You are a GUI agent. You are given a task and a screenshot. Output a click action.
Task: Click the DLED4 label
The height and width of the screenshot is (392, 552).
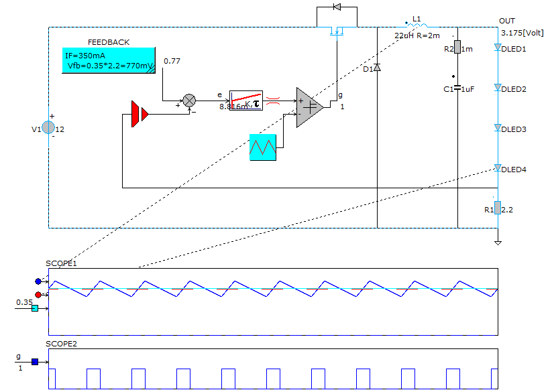click(514, 170)
